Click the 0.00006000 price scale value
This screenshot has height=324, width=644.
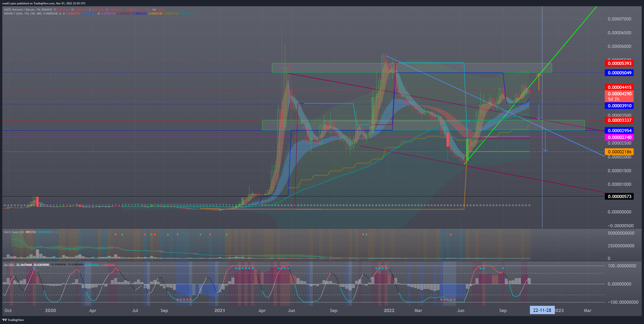click(x=619, y=47)
